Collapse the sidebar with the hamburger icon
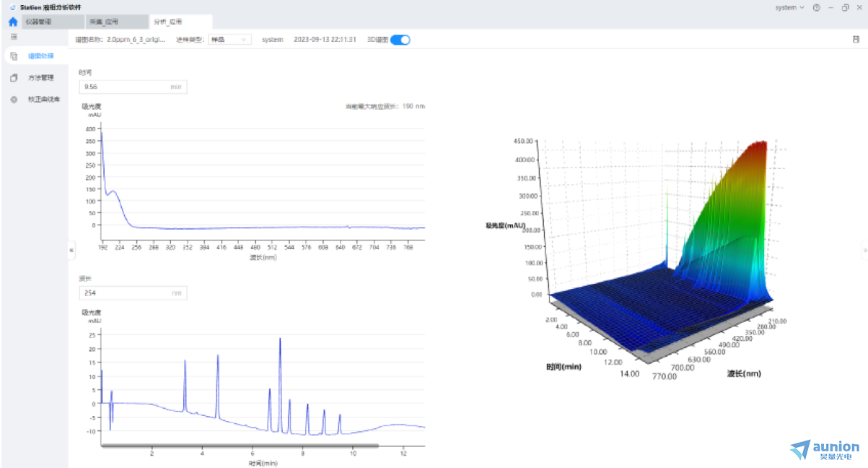Image resolution: width=868 pixels, height=468 pixels. [x=14, y=37]
